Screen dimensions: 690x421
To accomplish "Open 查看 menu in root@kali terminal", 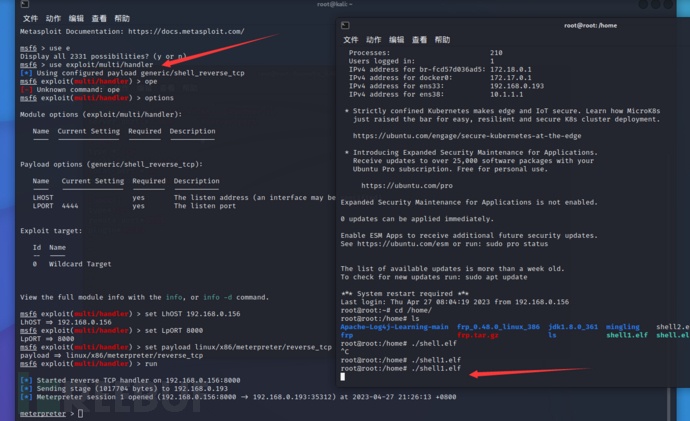I will click(99, 18).
